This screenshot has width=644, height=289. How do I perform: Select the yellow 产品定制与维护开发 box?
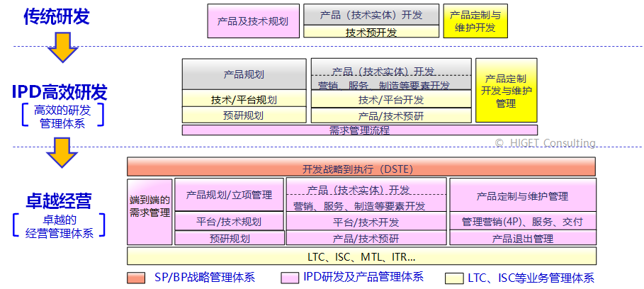click(x=475, y=21)
